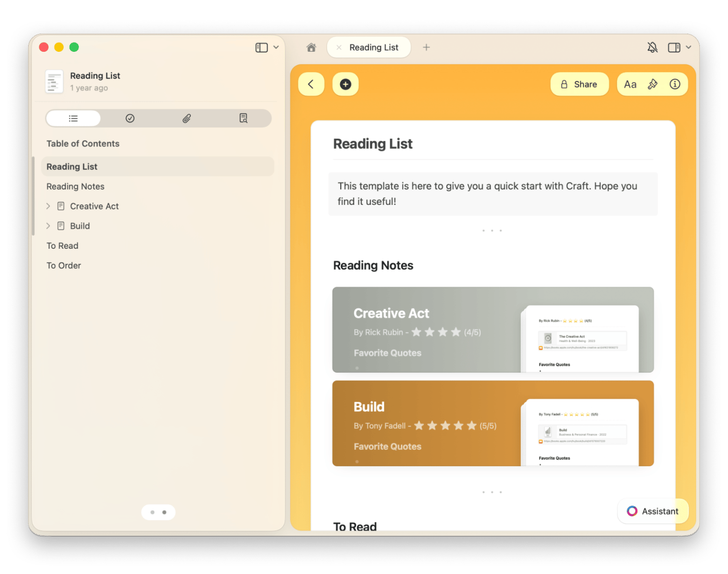Image resolution: width=728 pixels, height=574 pixels.
Task: Click the Reading Notes heading
Action: 373,265
